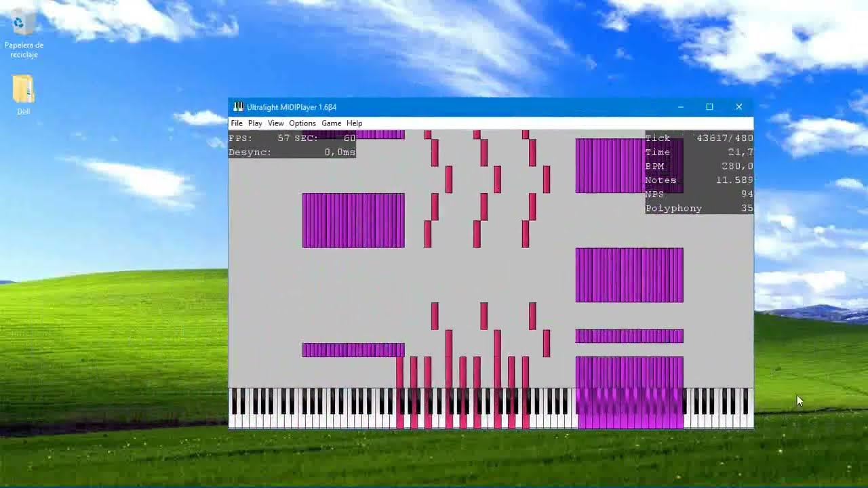Close the Ultralight MIDIPlayer window

pos(738,107)
